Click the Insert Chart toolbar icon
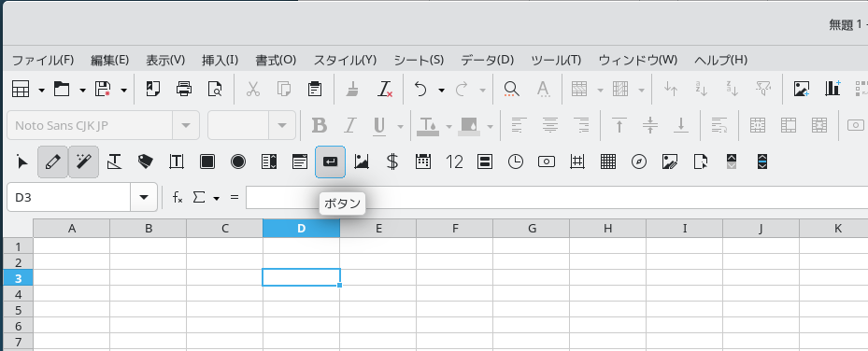Image resolution: width=868 pixels, height=351 pixels. click(x=832, y=89)
